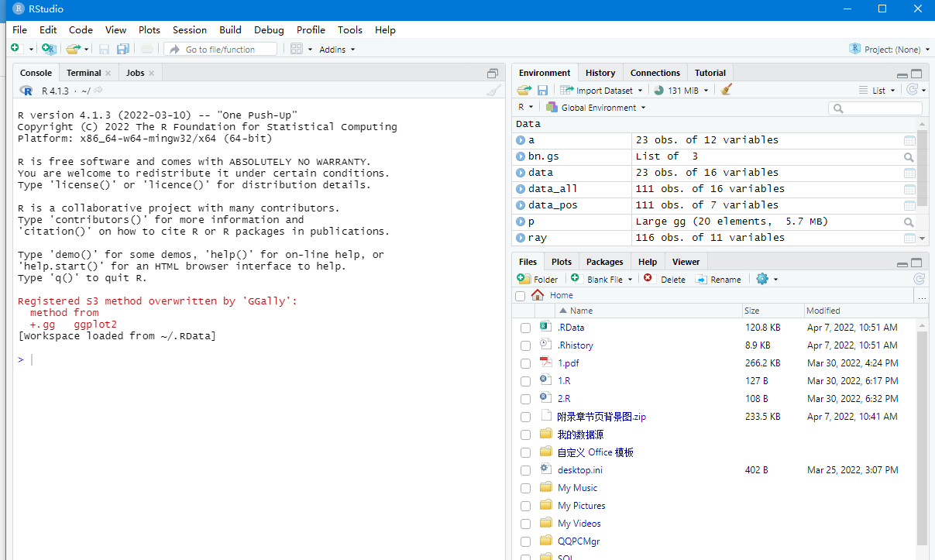The image size is (935, 560).
Task: Click the arrow icon next to ~/ in console
Action: pos(98,91)
